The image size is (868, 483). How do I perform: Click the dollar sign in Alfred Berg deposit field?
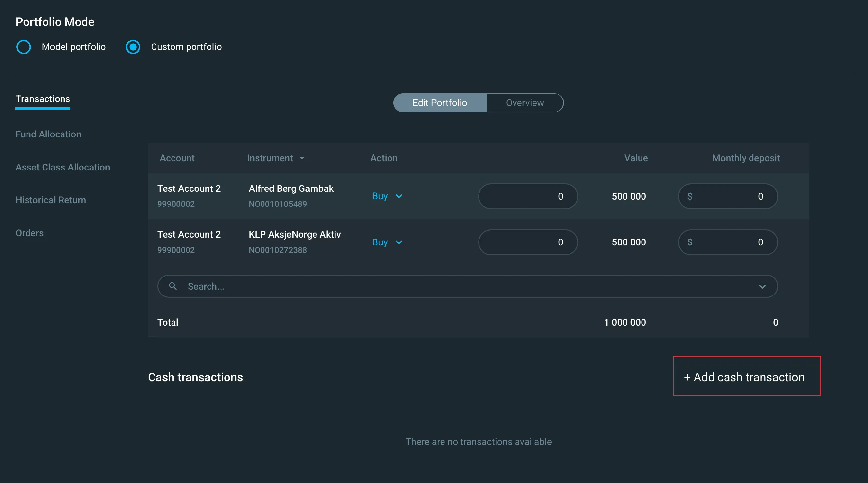(x=690, y=196)
